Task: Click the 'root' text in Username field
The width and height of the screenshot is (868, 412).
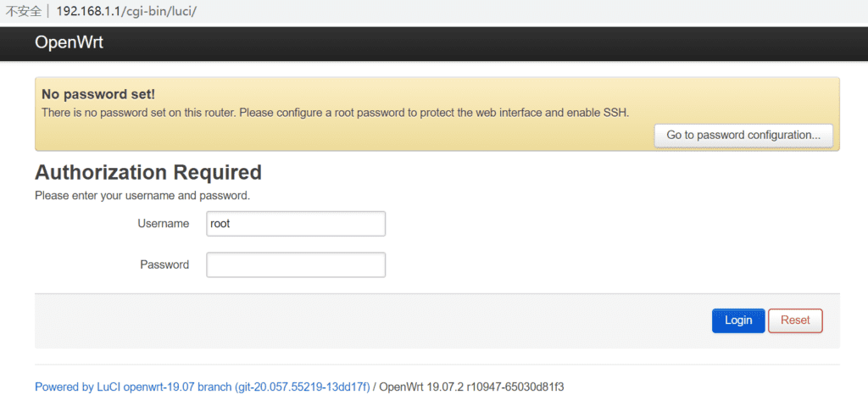Action: (220, 224)
